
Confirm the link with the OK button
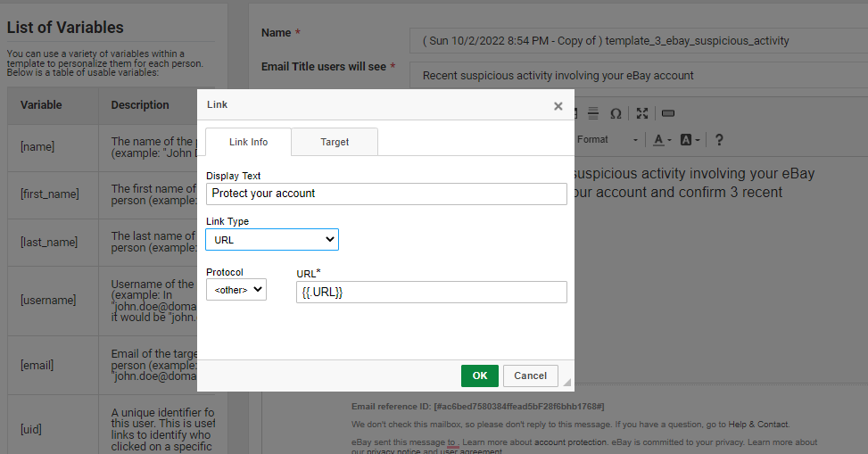[x=480, y=376]
